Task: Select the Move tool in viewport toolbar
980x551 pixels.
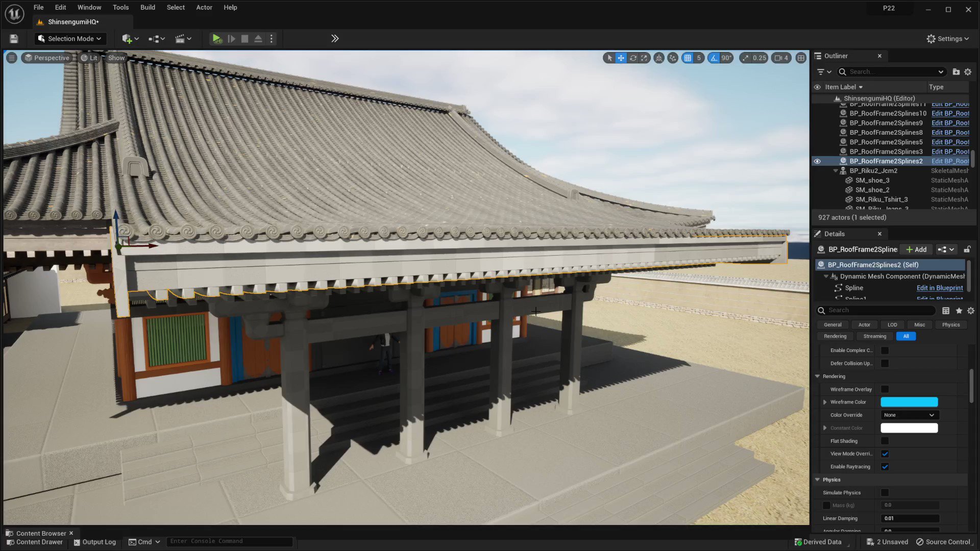Action: [x=621, y=58]
